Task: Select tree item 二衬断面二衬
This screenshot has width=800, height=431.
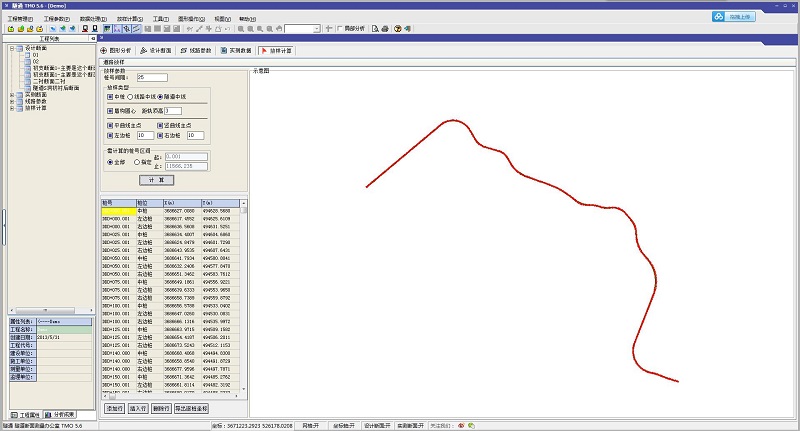Action: tap(49, 81)
